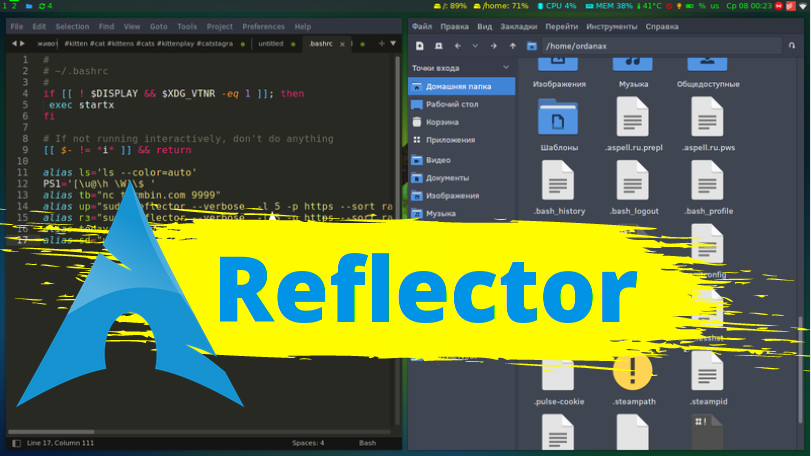Place cursor on the line 5 'exec startx' code
811x456 pixels.
point(82,105)
